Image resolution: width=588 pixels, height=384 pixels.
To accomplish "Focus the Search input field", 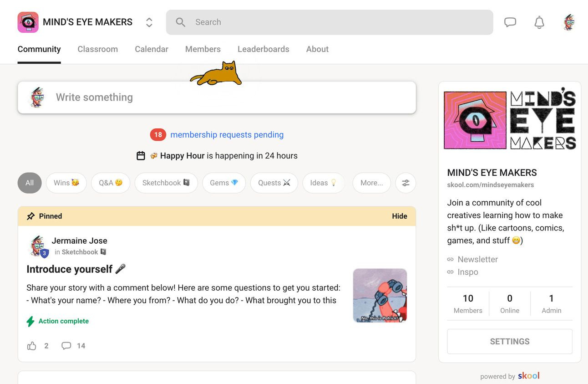I will tap(329, 22).
